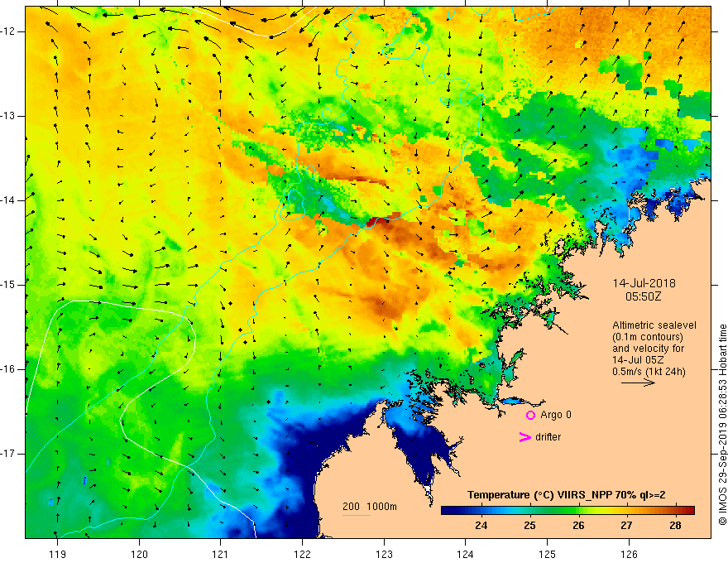Click the date label 14-Jul-2018

tap(644, 283)
